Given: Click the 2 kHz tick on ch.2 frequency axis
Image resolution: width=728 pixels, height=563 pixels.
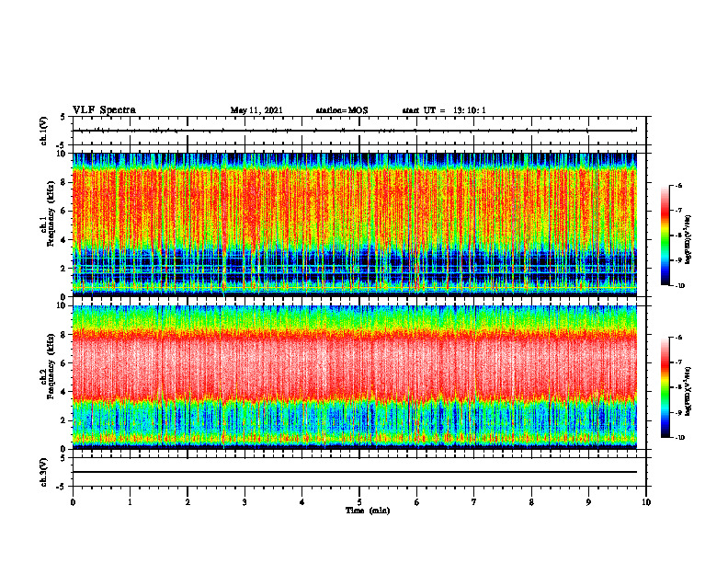Looking at the screenshot, I should click(63, 420).
